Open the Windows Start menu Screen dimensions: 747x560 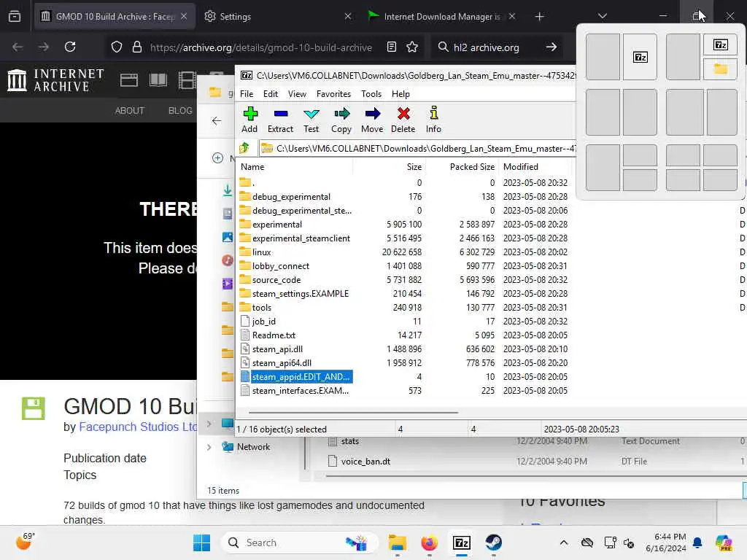click(201, 542)
